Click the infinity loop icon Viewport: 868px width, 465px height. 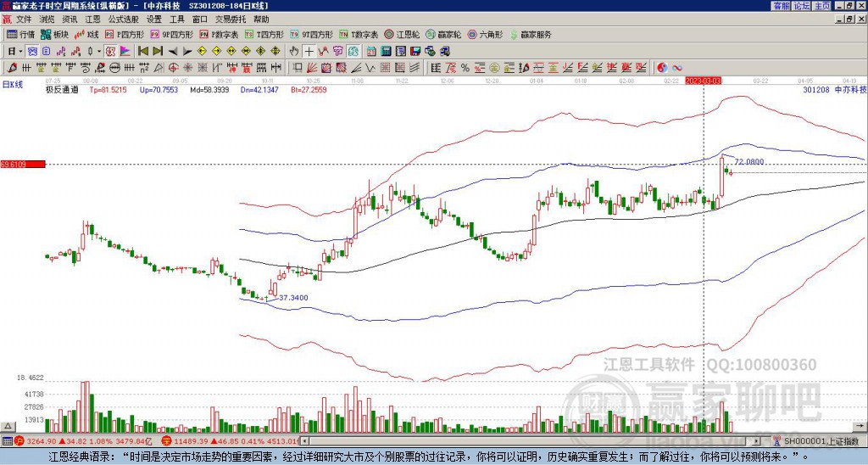[677, 68]
